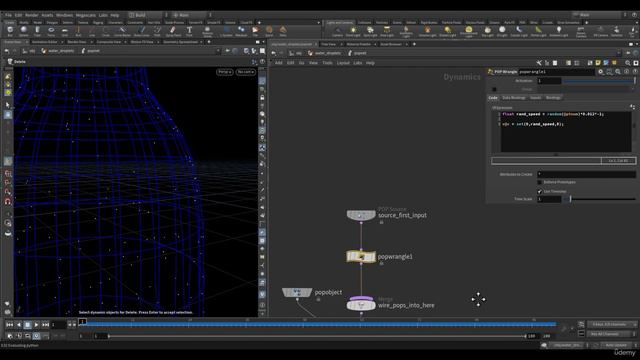The image size is (640, 360).
Task: Click the Camera light shelf tool
Action: click(x=338, y=31)
